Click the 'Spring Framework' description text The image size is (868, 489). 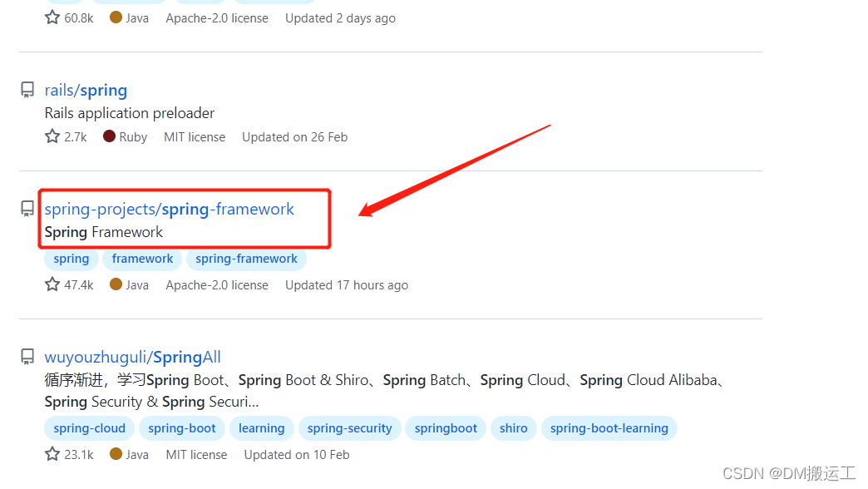tap(104, 232)
